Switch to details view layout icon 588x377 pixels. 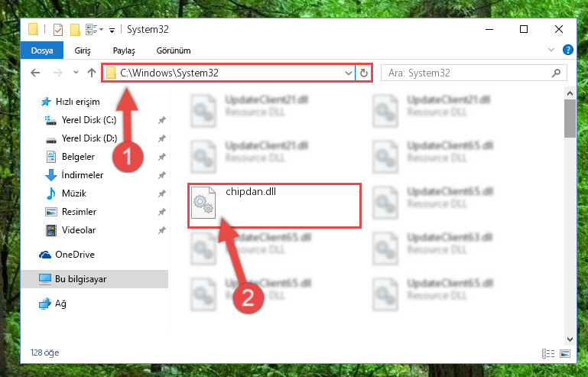(548, 353)
